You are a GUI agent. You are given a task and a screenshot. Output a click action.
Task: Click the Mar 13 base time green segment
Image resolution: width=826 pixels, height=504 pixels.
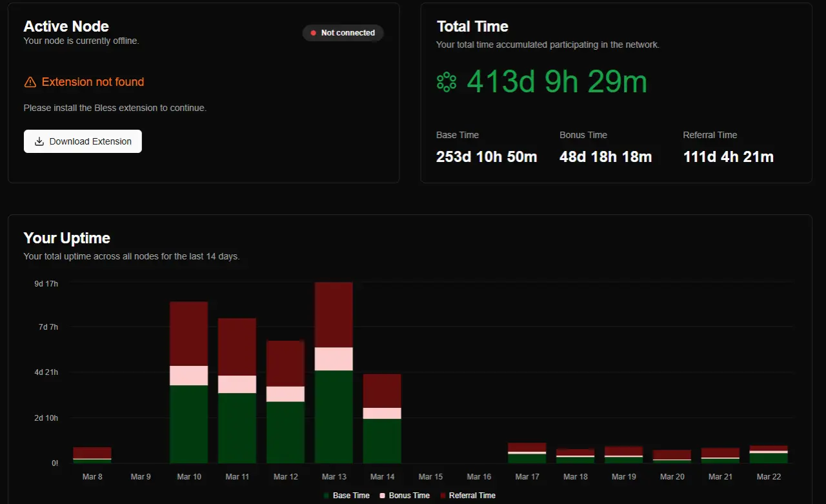point(334,417)
